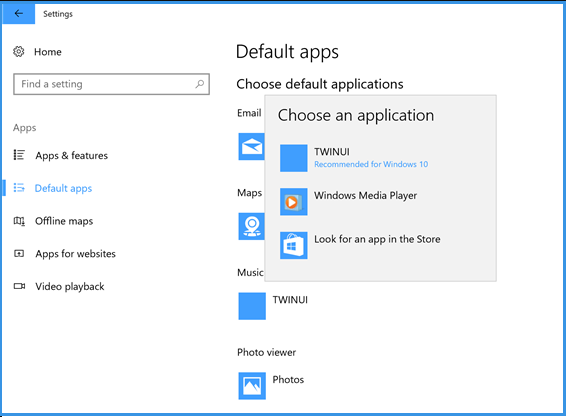Click the Apps sidebar group heading
Viewport: 566px width, 417px height.
coord(25,128)
